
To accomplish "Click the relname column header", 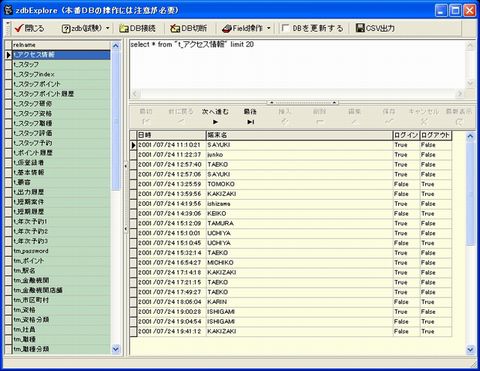I will pos(61,45).
